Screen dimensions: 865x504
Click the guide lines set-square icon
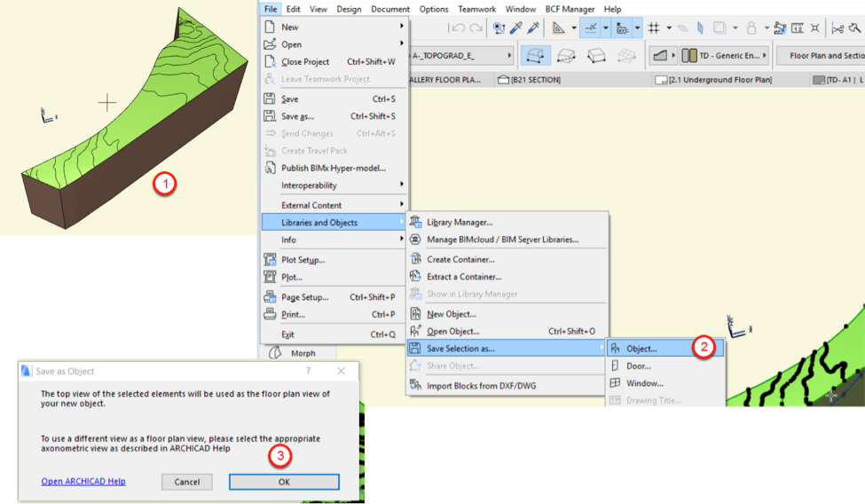click(x=558, y=28)
